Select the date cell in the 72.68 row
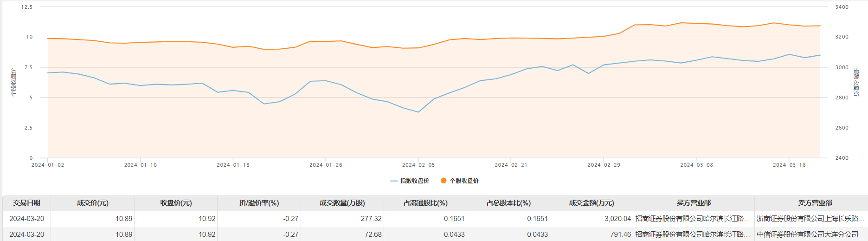 [26, 234]
